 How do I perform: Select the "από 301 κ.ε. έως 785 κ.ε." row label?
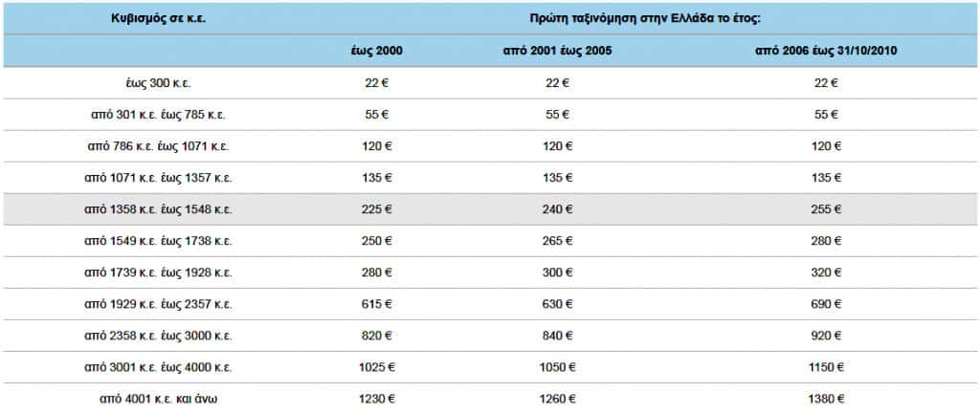[158, 115]
